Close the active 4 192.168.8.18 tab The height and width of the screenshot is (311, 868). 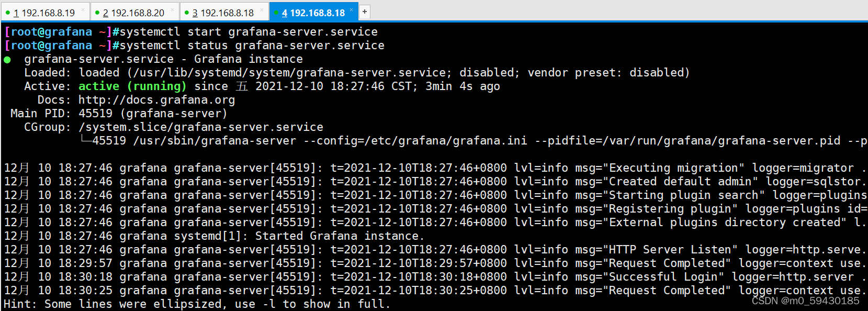pyautogui.click(x=351, y=10)
